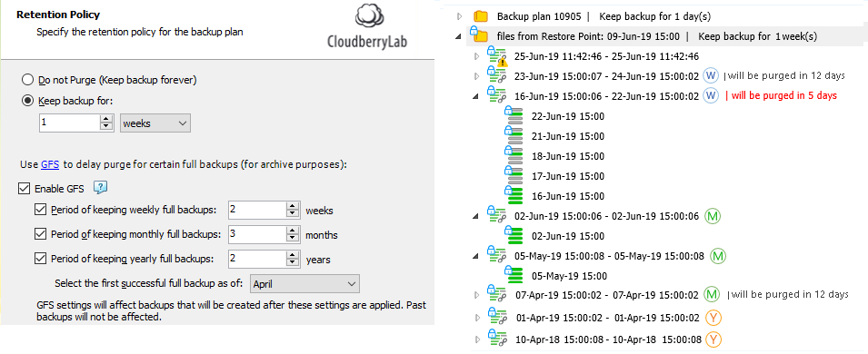The image size is (868, 354).
Task: Click the weekly W badge on 23-Jun-19 backup
Action: click(x=710, y=75)
